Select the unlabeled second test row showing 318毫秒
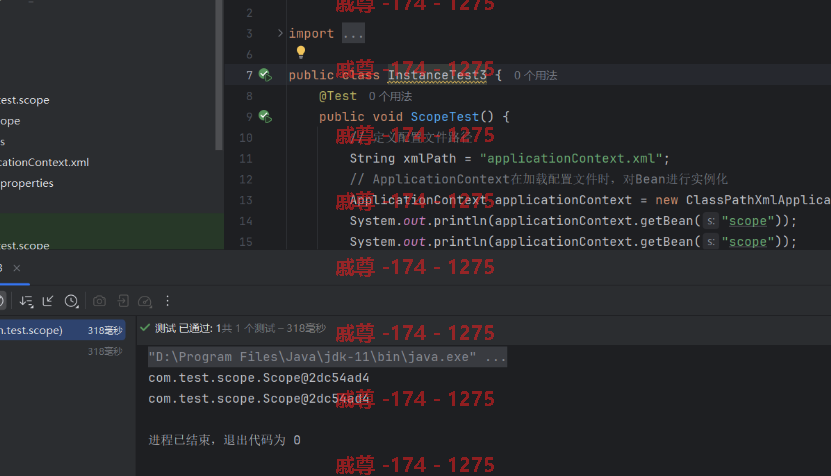The image size is (831, 476). pyautogui.click(x=63, y=351)
